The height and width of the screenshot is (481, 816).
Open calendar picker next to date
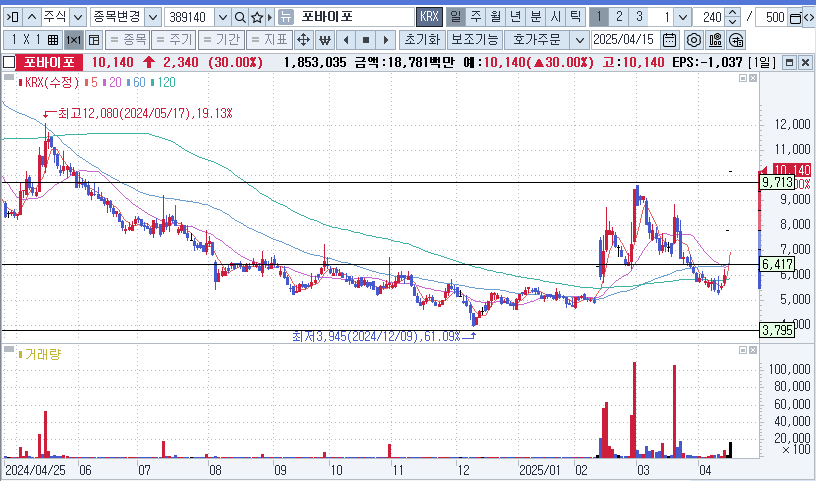pos(670,40)
